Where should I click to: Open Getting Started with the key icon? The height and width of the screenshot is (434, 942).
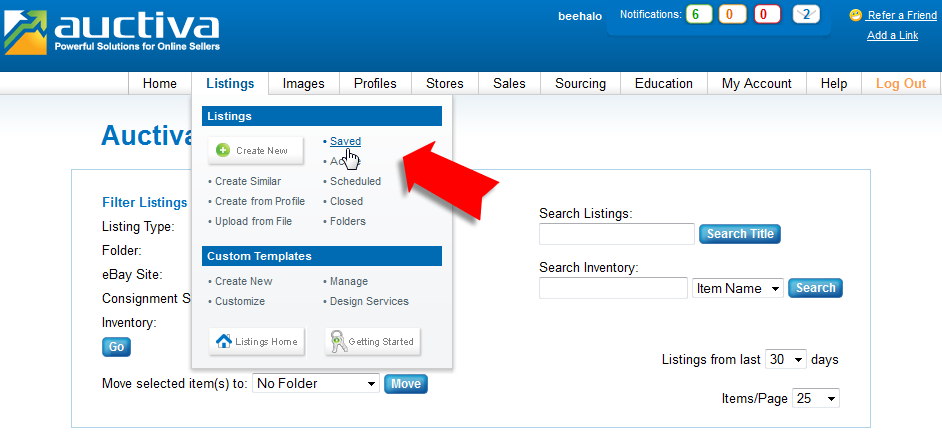[372, 342]
